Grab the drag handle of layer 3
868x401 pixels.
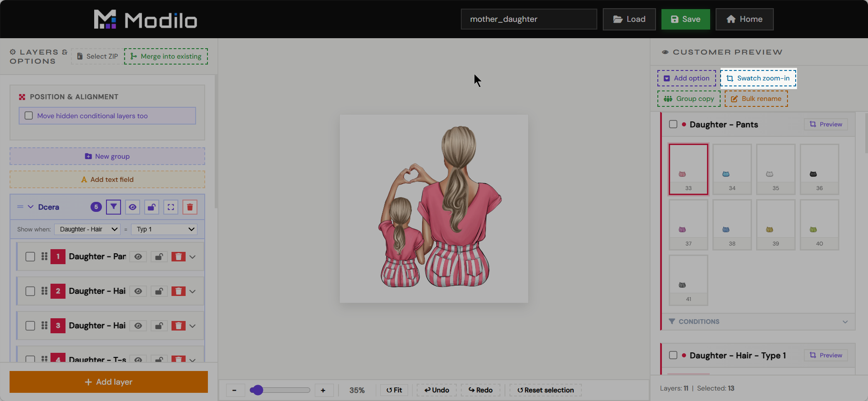coord(44,326)
